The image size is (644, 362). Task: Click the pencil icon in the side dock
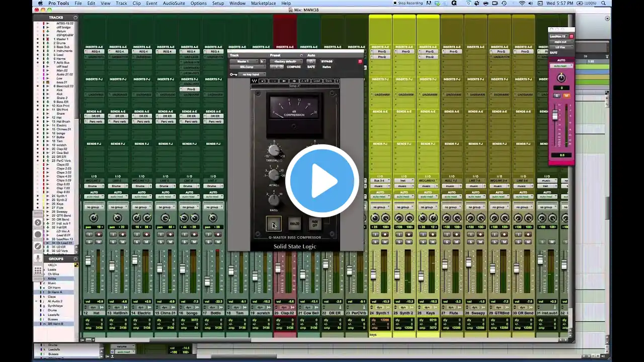[38, 246]
